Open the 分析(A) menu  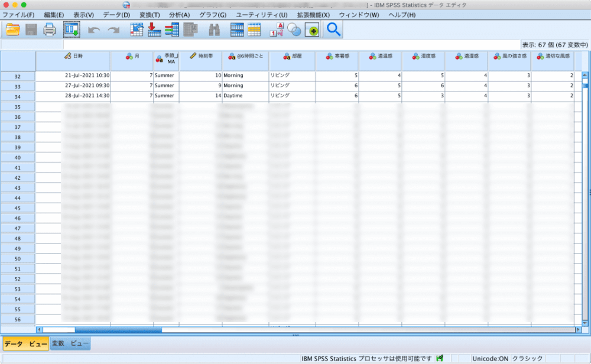[179, 14]
